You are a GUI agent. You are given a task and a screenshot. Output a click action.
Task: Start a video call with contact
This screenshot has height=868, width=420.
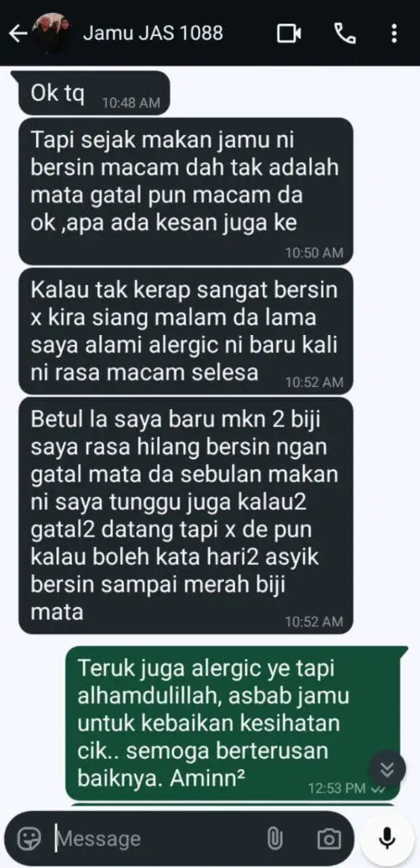click(289, 33)
